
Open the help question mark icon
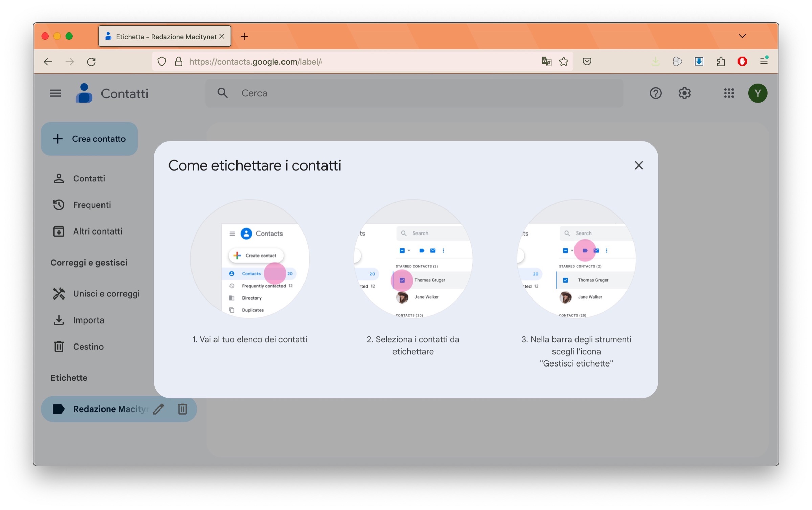[655, 93]
